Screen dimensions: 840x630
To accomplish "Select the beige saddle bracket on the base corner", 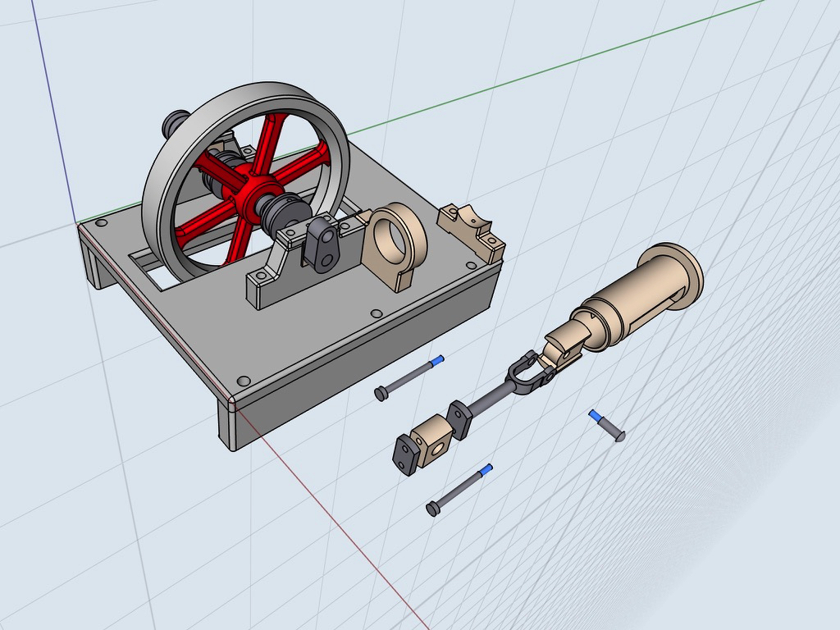I will click(472, 232).
